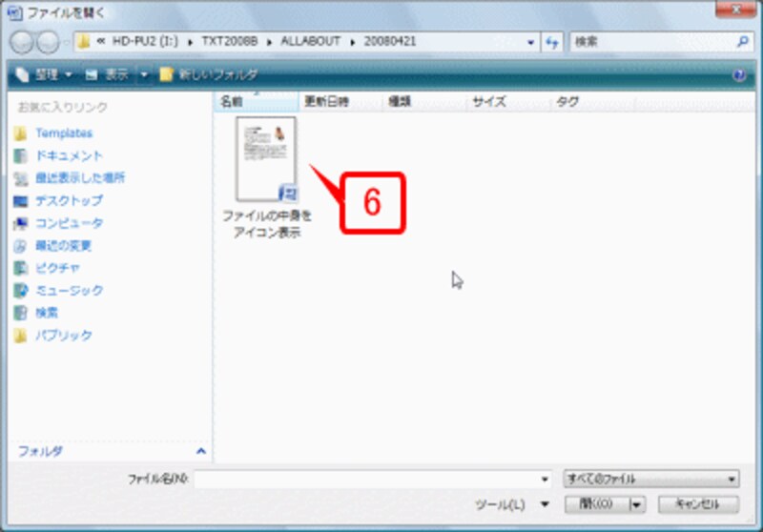Go to デスクトップ in the sidebar

point(69,200)
